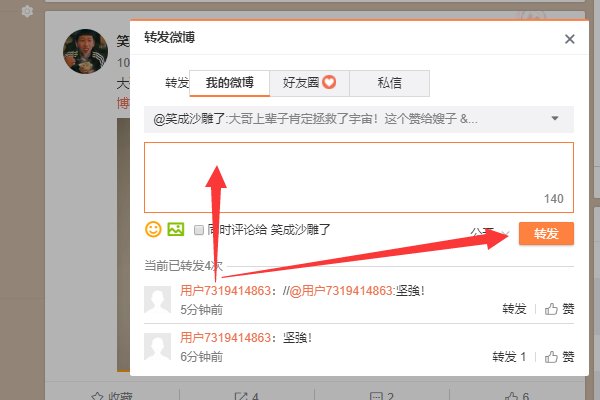Switch to the 好友圈 tab
This screenshot has width=600, height=400.
click(x=309, y=83)
